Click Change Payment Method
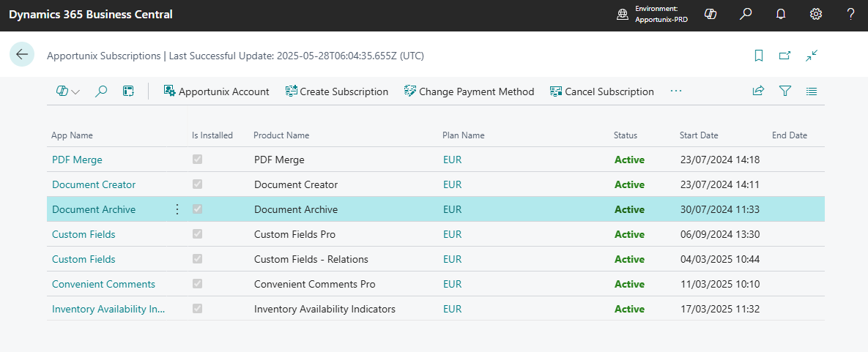The width and height of the screenshot is (868, 352). point(469,91)
